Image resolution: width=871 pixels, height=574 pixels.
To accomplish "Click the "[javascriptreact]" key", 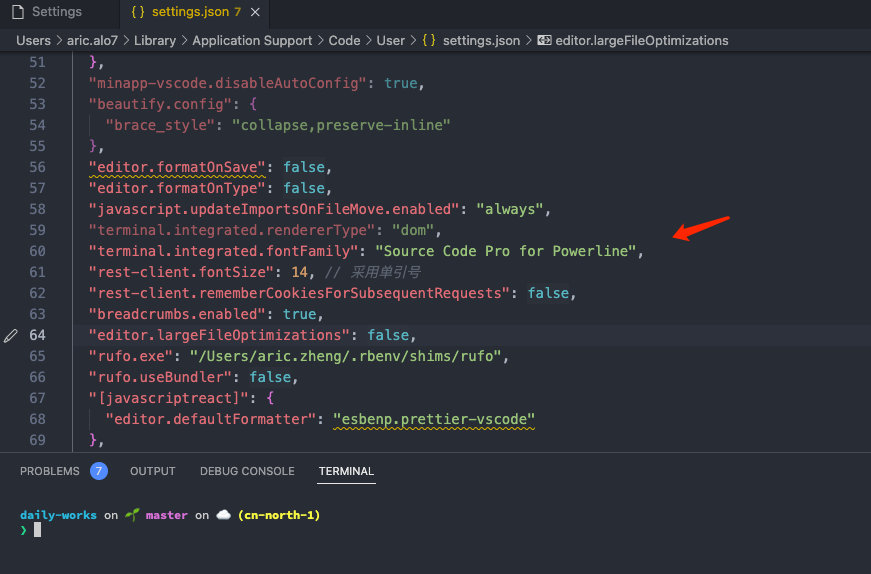I will click(x=168, y=398).
